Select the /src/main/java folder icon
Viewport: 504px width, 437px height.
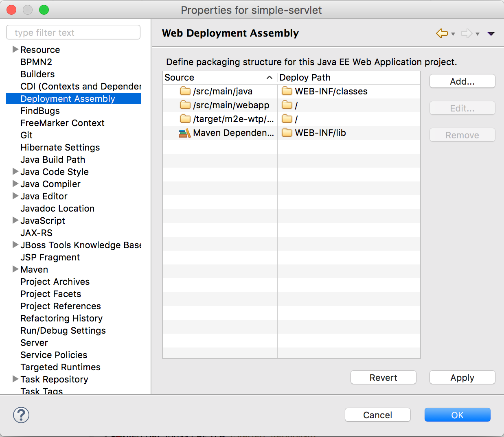tap(185, 91)
